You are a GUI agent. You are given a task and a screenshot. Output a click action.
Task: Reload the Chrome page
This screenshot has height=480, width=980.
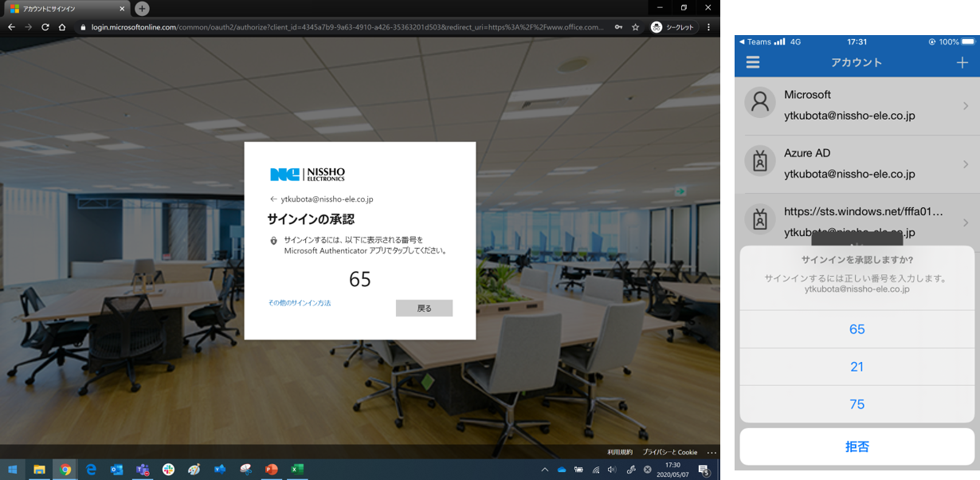[x=45, y=27]
